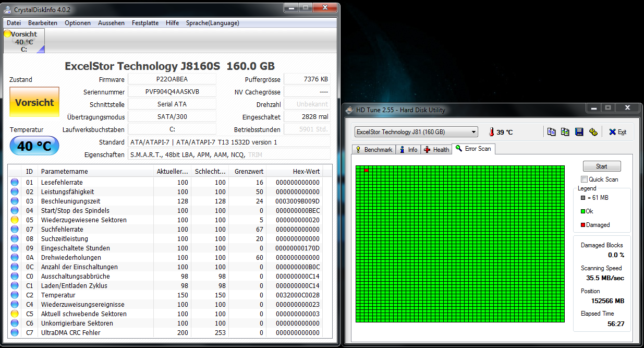This screenshot has width=644, height=348.
Task: Click the CrystalDiskInfo title bar icon
Action: (x=7, y=9)
